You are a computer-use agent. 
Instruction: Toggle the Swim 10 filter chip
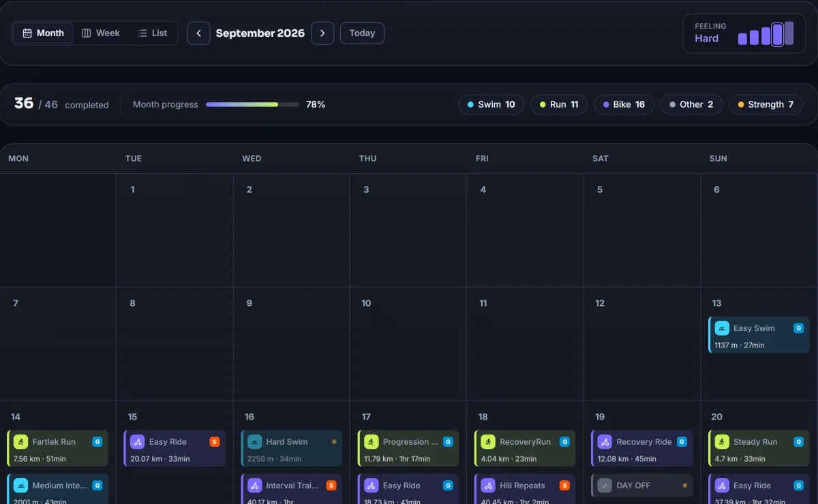[x=491, y=104]
